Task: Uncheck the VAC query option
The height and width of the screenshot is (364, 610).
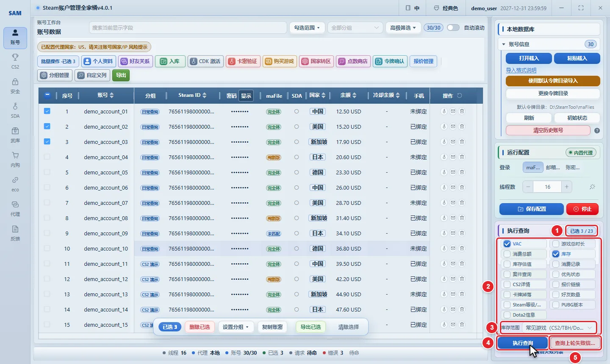Action: tap(507, 244)
